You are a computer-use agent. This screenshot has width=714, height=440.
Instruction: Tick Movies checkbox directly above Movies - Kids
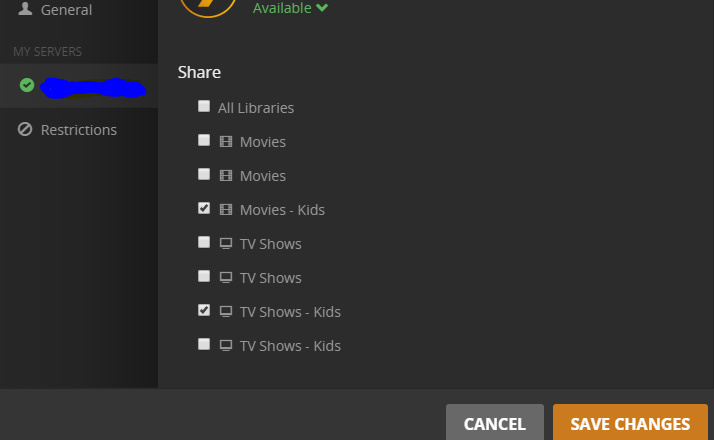[204, 174]
